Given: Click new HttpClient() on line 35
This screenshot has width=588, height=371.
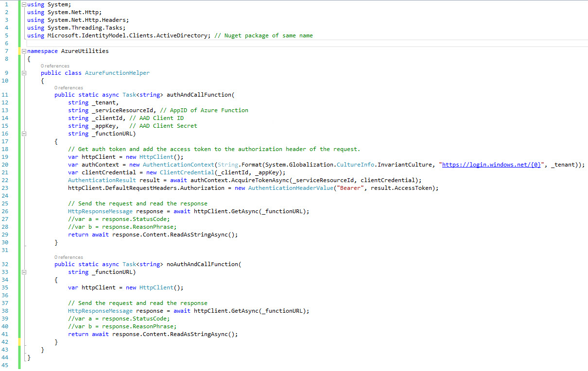Looking at the screenshot, I should tap(155, 287).
